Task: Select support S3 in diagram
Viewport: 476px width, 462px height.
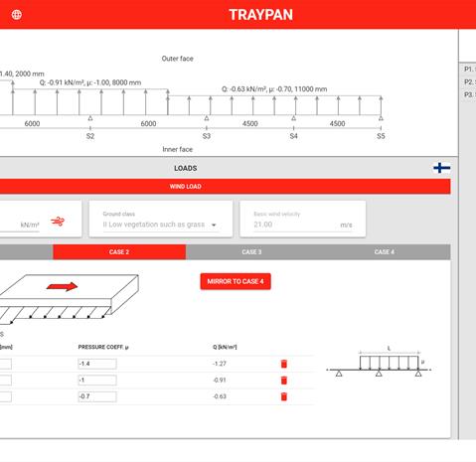Action: 207,136
